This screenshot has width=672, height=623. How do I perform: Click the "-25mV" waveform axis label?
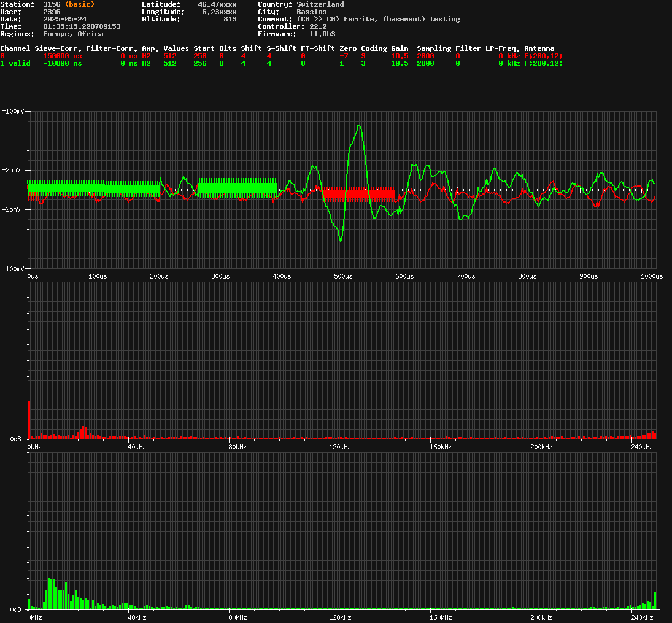11,210
